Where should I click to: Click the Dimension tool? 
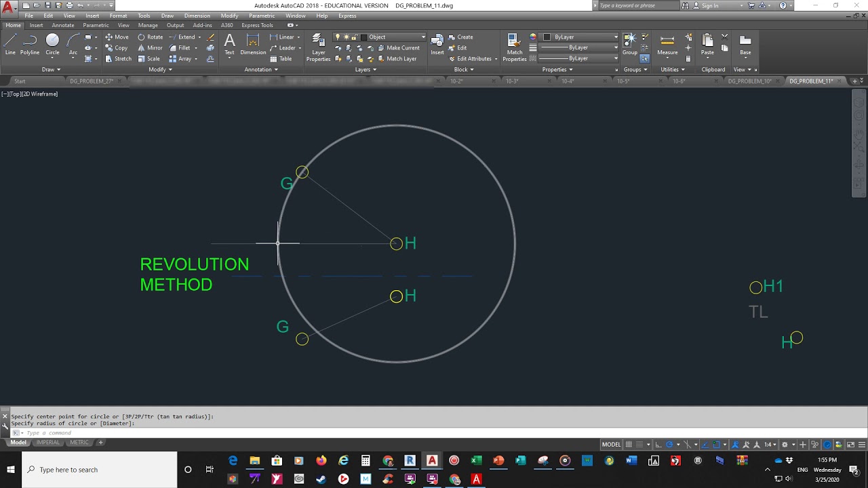pyautogui.click(x=253, y=44)
